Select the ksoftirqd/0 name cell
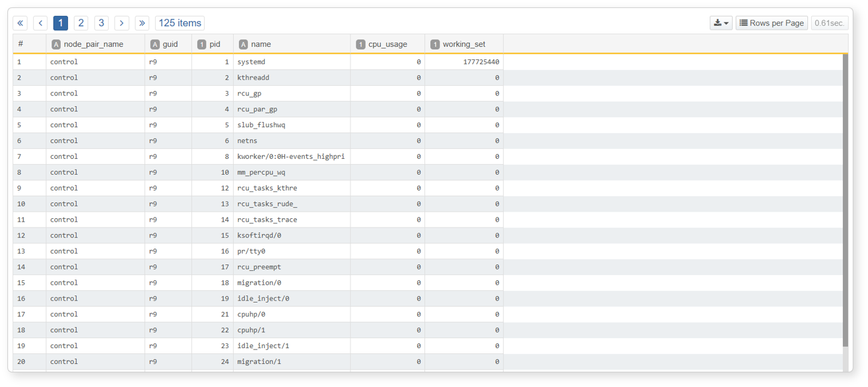Image resolution: width=868 pixels, height=387 pixels. (292, 235)
